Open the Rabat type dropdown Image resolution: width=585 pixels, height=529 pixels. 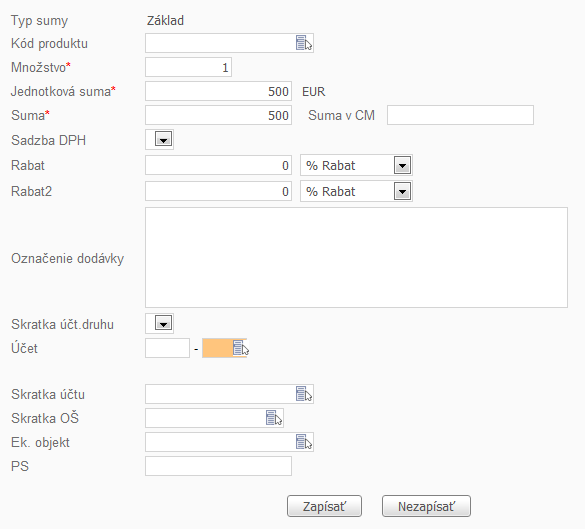[402, 165]
